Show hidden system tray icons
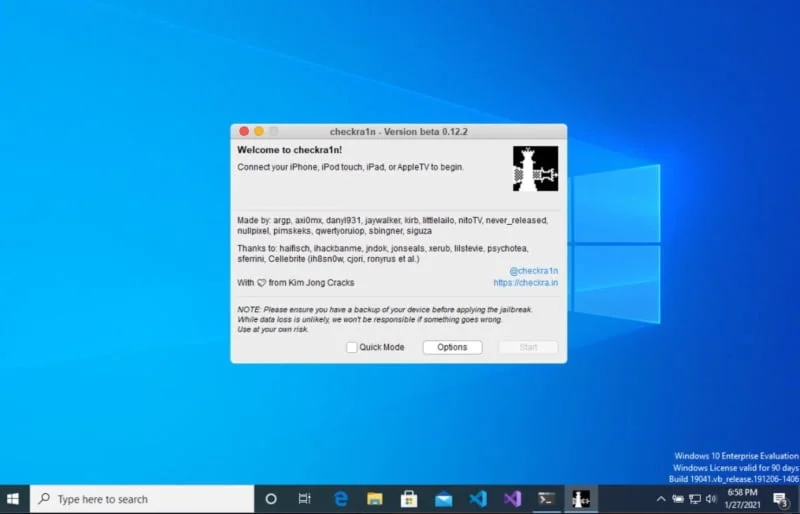800x514 pixels. 661,499
